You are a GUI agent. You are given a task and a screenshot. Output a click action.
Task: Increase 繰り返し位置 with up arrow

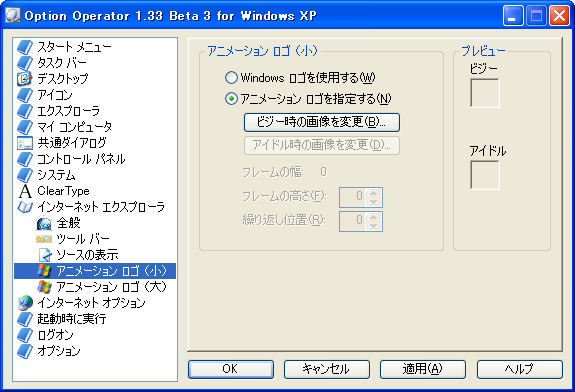[x=374, y=217]
